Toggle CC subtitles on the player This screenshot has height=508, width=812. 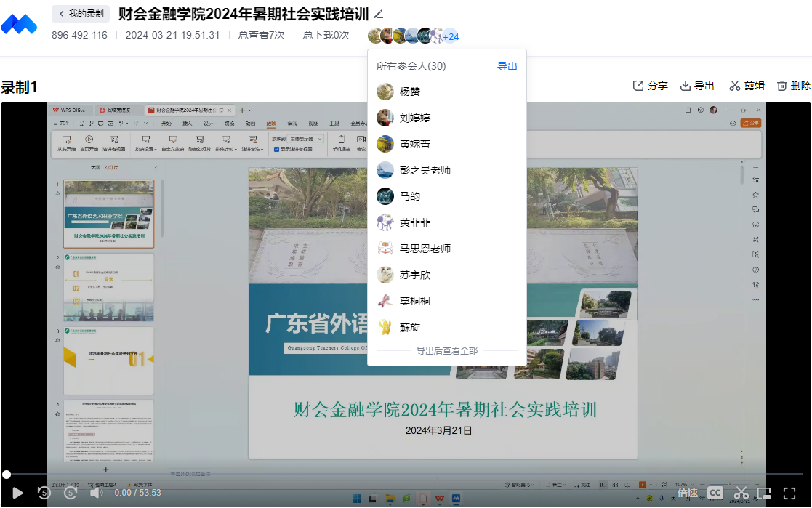point(715,493)
